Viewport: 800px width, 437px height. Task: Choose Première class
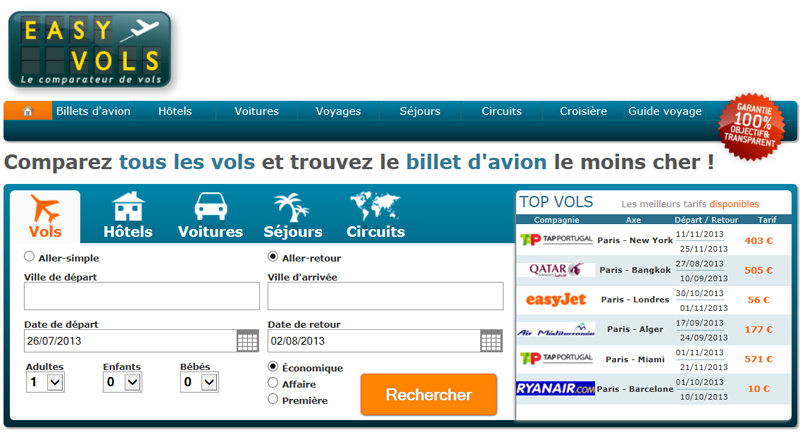pyautogui.click(x=273, y=399)
